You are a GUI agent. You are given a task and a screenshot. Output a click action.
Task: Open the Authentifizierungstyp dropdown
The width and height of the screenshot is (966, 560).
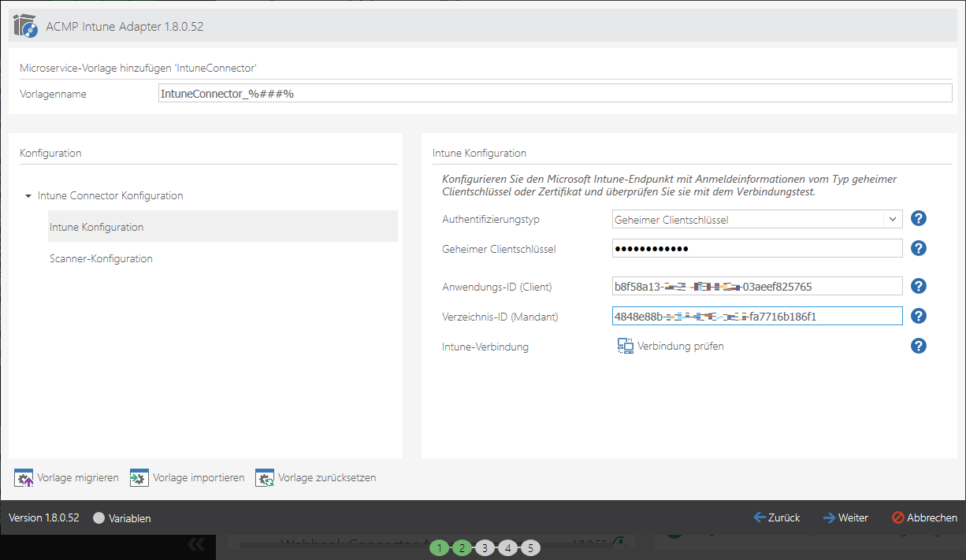(x=892, y=220)
